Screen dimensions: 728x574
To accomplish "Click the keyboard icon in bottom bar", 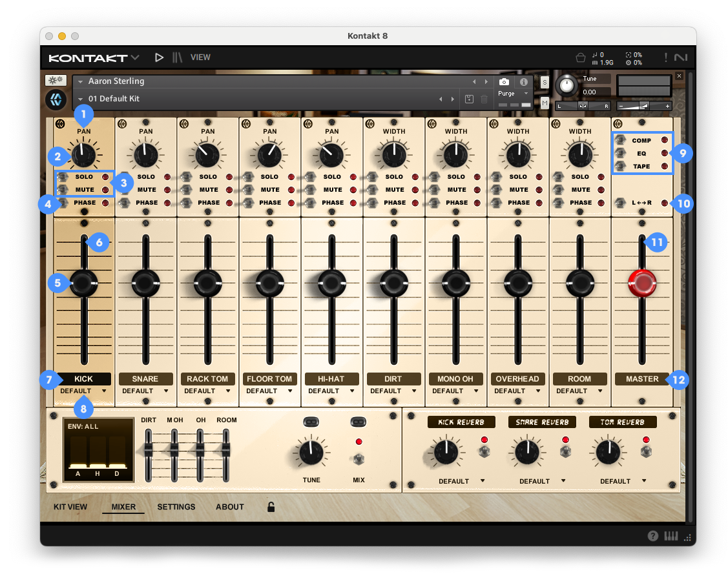I will [671, 536].
